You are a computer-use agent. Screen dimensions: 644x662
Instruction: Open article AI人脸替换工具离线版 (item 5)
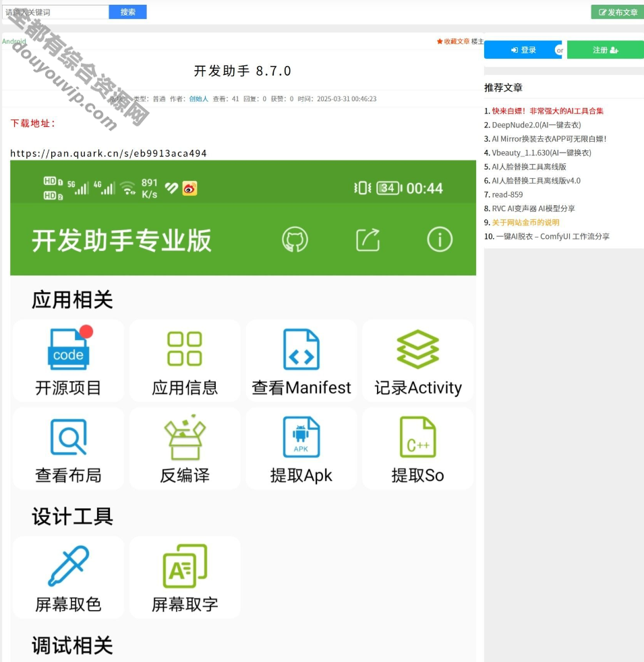point(529,167)
